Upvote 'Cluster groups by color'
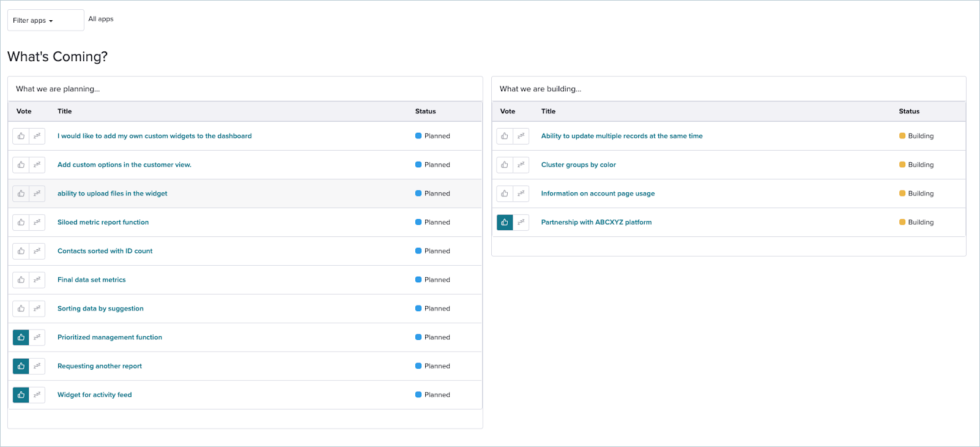This screenshot has width=980, height=447. (x=505, y=165)
